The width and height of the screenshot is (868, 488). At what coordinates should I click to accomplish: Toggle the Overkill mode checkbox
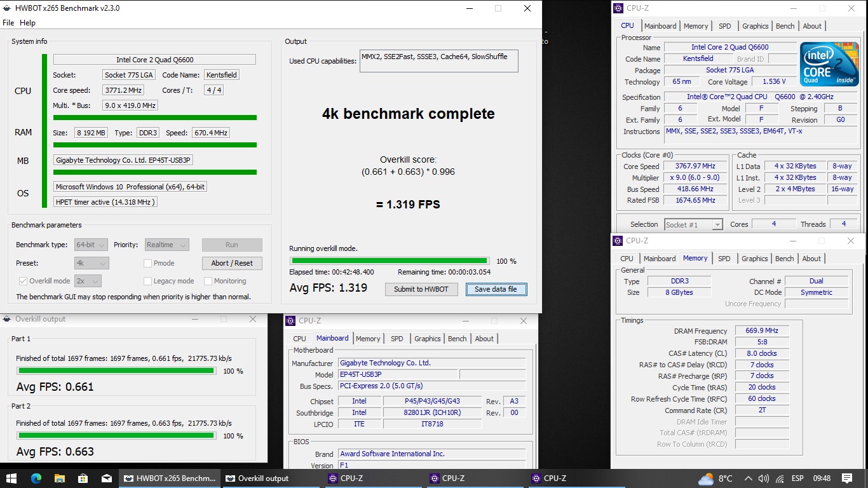tap(23, 281)
